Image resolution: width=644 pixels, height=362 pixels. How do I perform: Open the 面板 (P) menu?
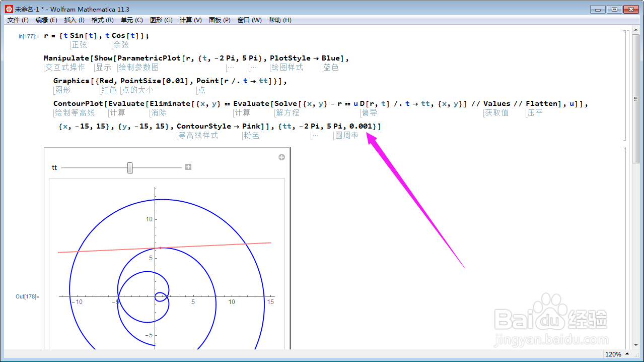(x=220, y=20)
